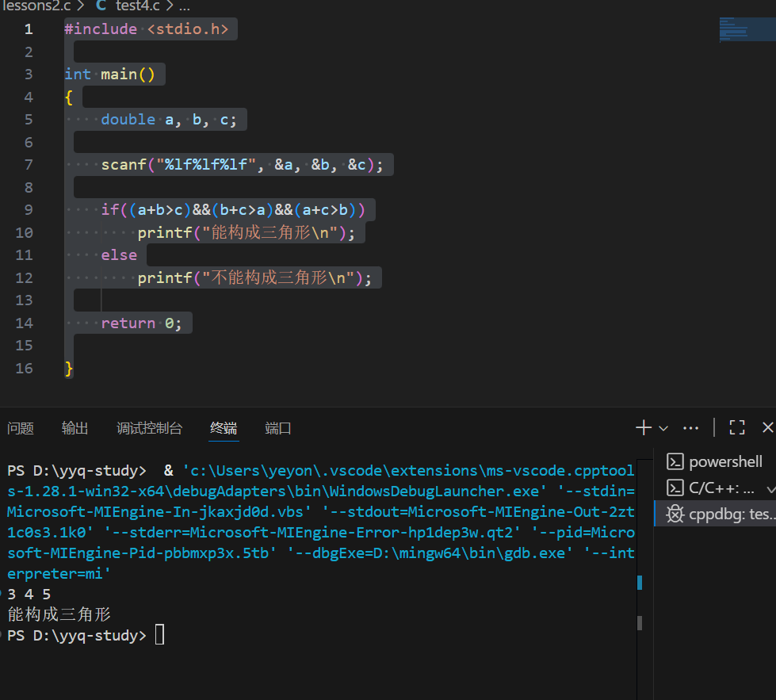Click line number 14 in gutter
776x700 pixels.
tap(25, 323)
